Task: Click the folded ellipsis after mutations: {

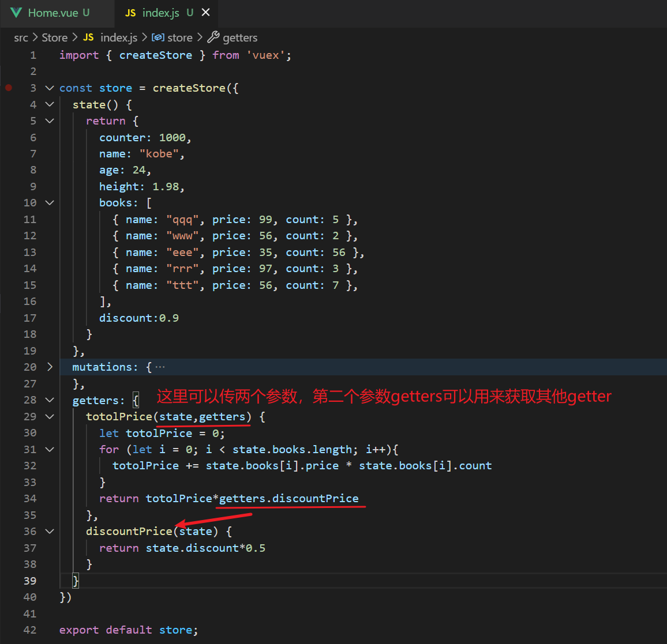Action: (160, 367)
